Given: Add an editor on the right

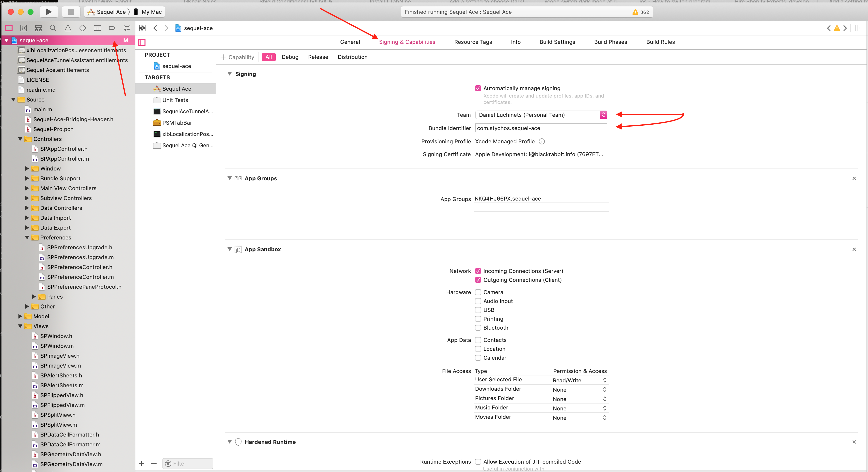Looking at the screenshot, I should point(858,28).
